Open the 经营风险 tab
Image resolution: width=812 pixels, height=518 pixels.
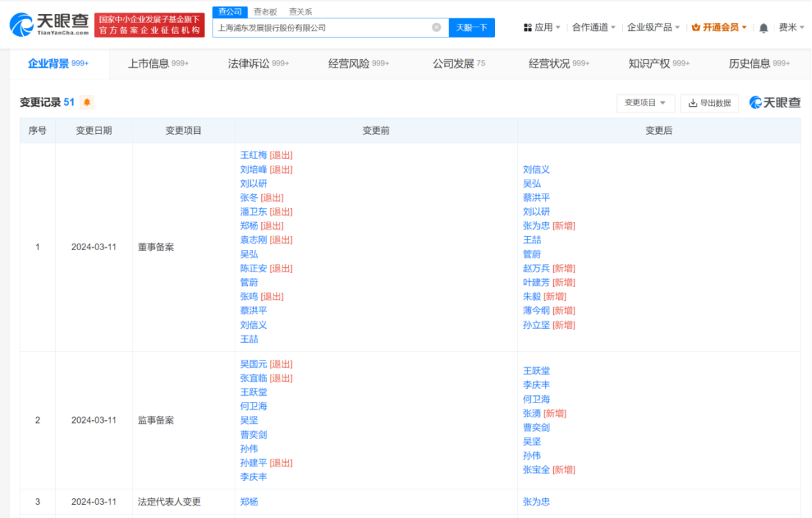(x=358, y=64)
